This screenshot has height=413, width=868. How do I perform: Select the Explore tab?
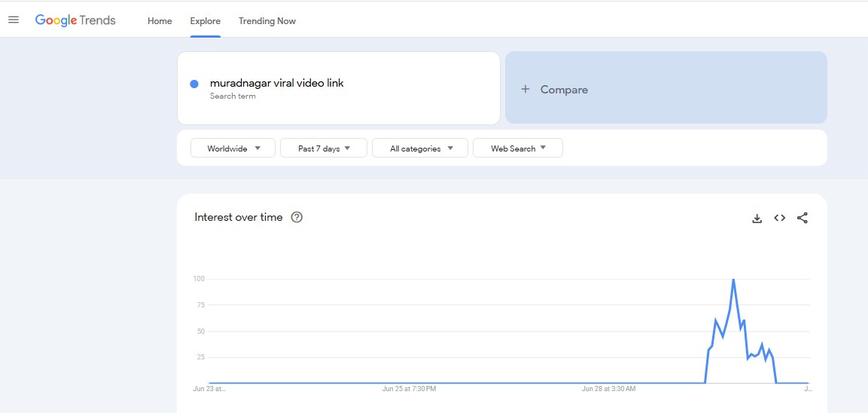coord(205,21)
